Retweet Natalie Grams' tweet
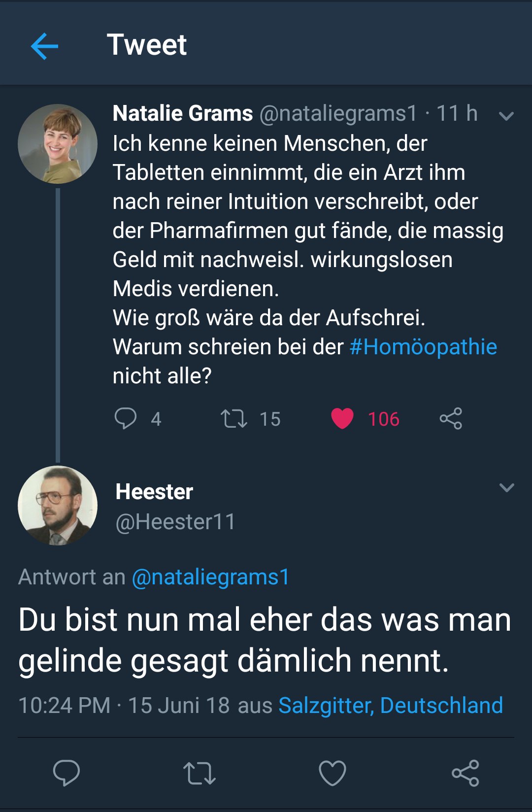 point(233,419)
